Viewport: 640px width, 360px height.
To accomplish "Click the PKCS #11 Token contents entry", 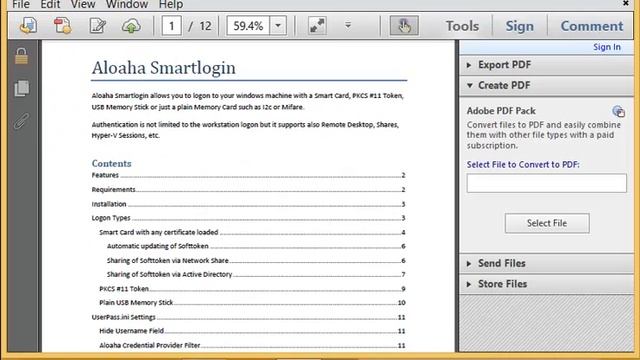I will pos(252,289).
